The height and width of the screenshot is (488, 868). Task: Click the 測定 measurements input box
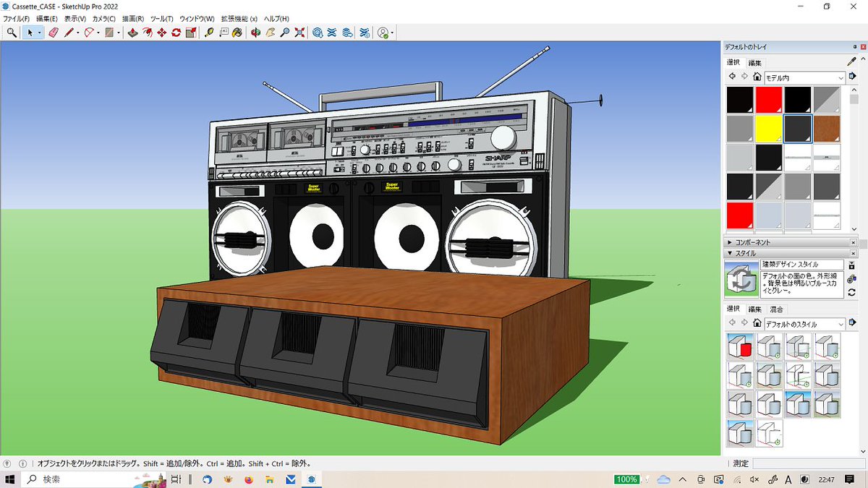tap(809, 463)
